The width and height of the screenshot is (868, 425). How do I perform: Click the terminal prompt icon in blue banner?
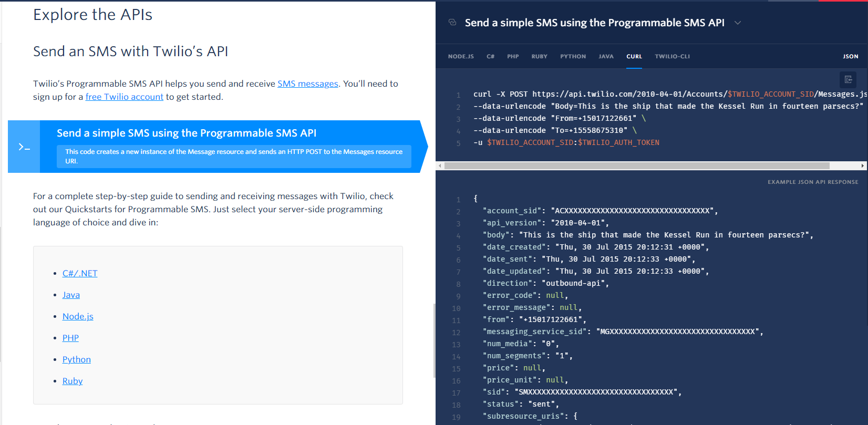click(x=24, y=147)
